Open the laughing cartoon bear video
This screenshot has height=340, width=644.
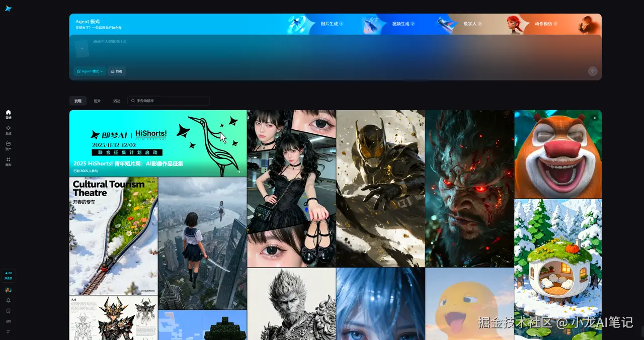pos(558,154)
